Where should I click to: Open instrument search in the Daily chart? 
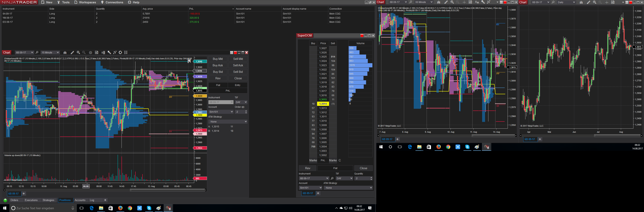553,2
